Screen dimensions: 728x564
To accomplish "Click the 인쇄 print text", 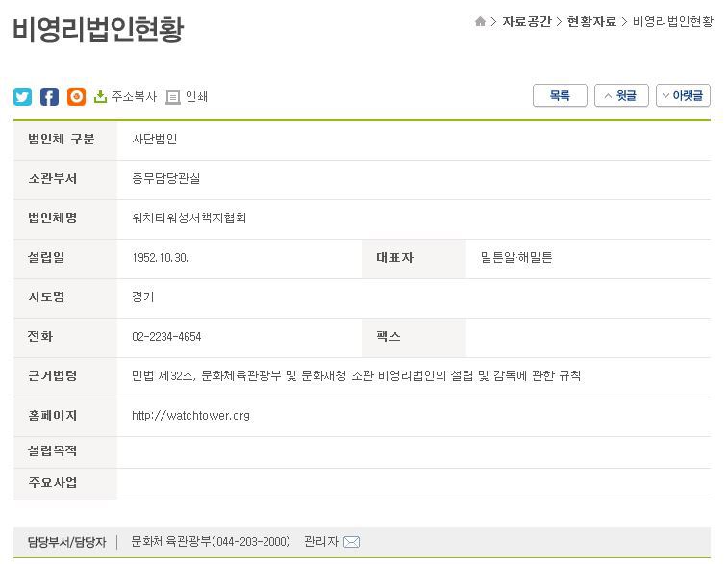I will click(196, 96).
